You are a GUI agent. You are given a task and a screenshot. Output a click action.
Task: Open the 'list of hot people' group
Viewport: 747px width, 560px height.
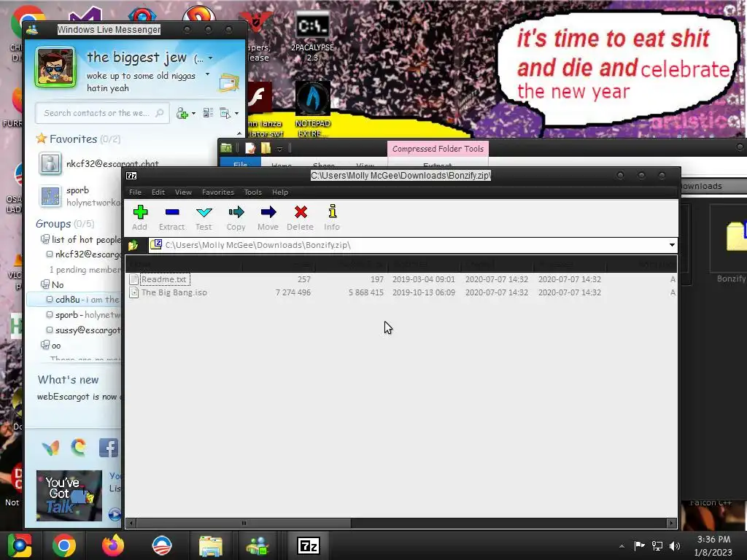[x=81, y=239]
